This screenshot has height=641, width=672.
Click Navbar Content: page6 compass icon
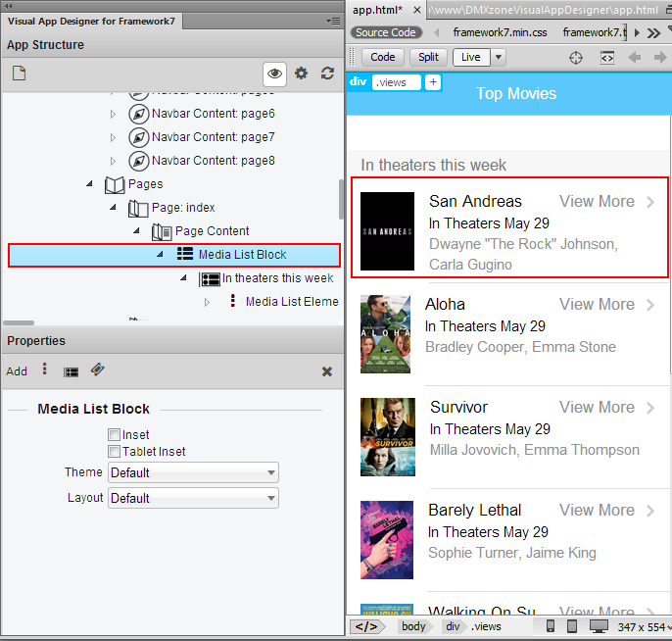click(x=139, y=114)
